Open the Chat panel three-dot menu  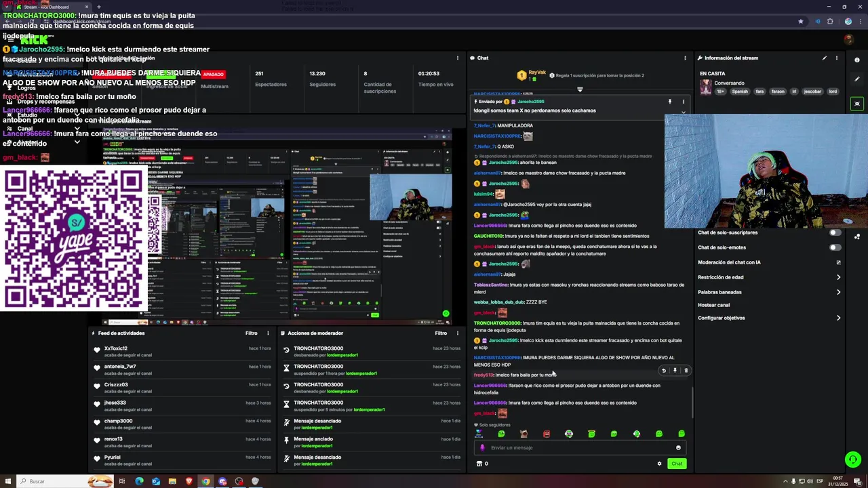tap(685, 58)
